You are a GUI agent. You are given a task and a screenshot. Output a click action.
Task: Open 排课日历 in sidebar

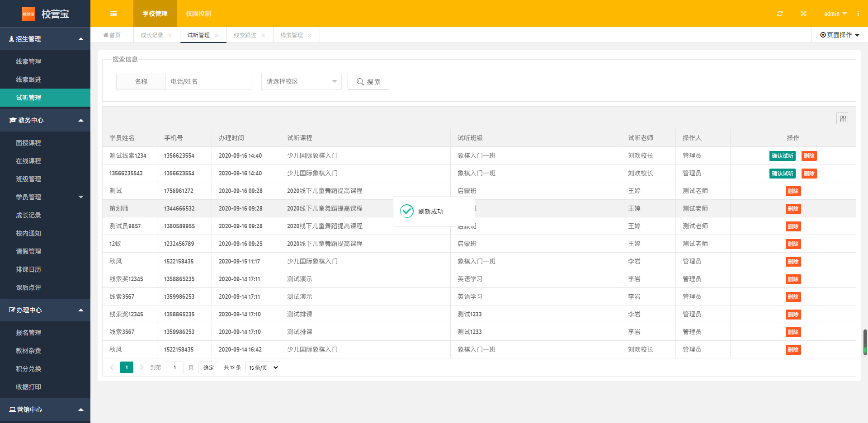click(45, 269)
